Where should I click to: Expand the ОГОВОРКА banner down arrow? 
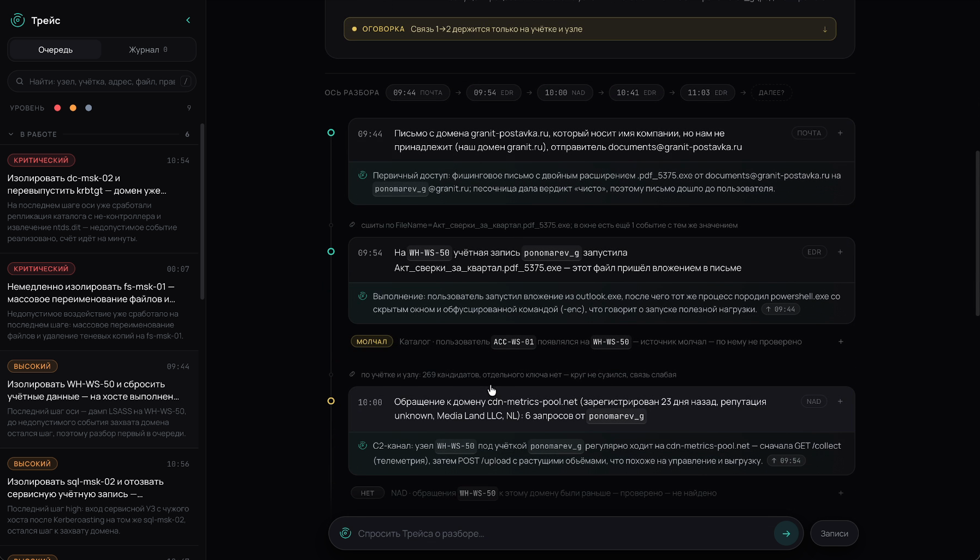coord(825,29)
